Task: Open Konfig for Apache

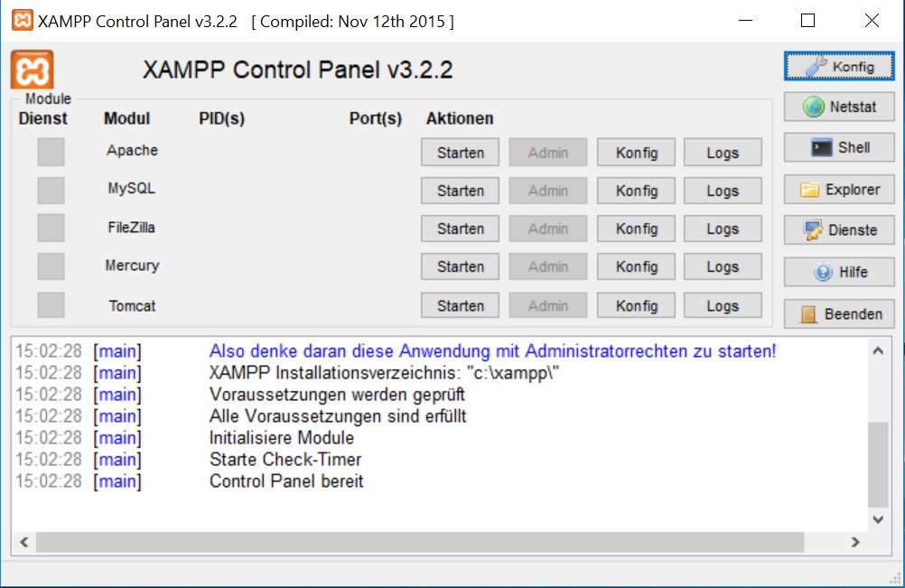Action: click(x=636, y=153)
